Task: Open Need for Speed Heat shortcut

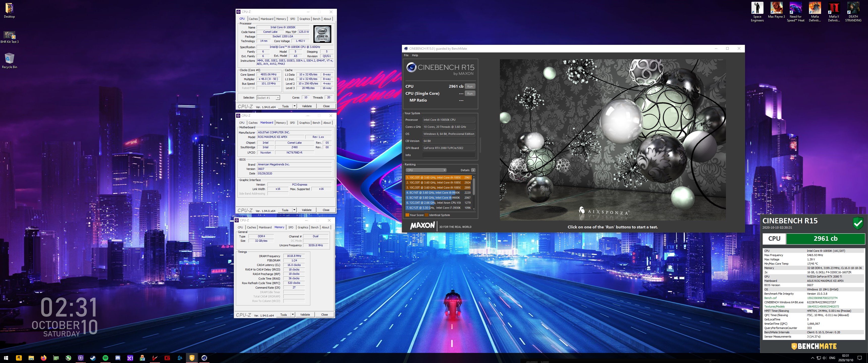Action: click(796, 12)
